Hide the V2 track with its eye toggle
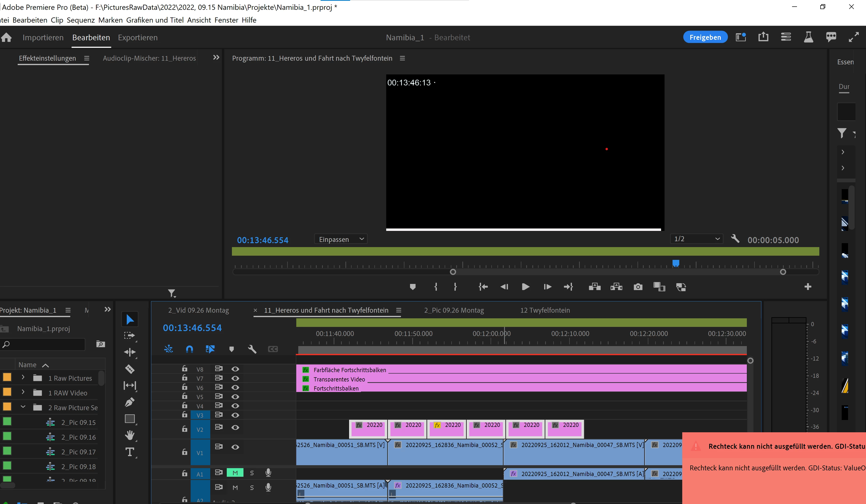 (x=235, y=428)
